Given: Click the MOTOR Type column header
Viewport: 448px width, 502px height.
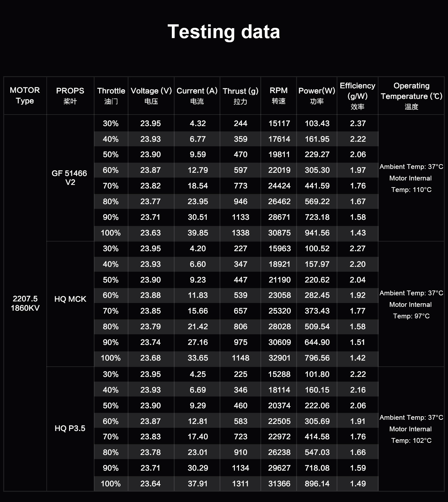Looking at the screenshot, I should tap(25, 95).
